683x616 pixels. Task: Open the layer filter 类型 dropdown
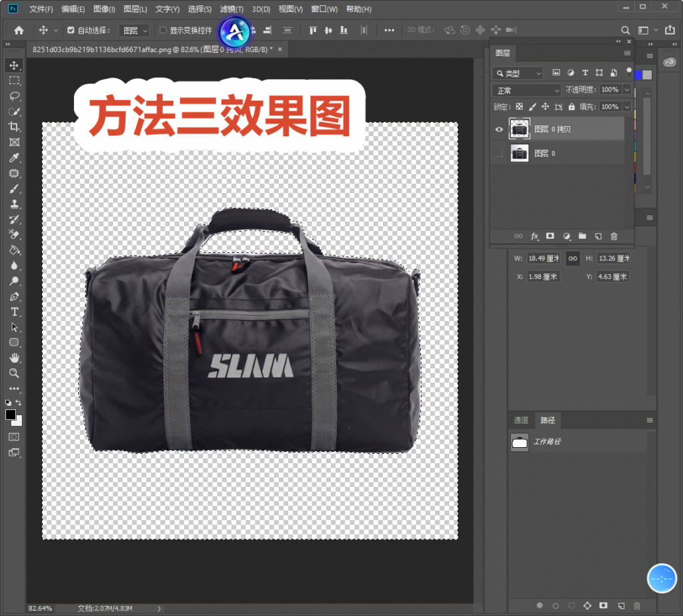click(518, 73)
